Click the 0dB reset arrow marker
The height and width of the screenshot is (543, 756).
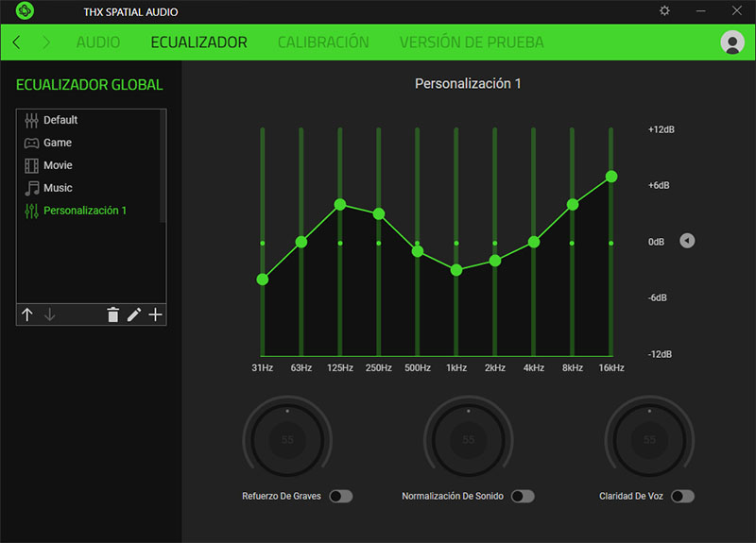(687, 241)
